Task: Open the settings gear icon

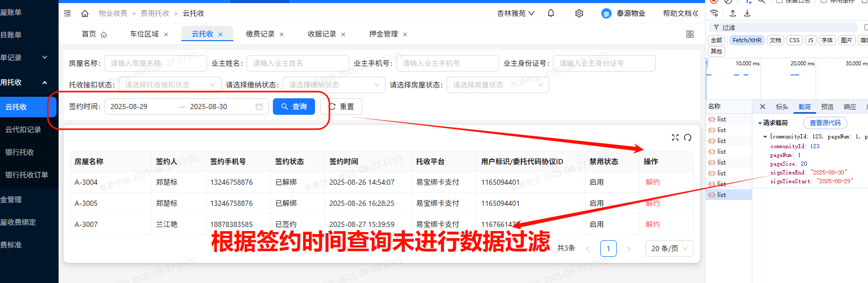Action: [579, 13]
